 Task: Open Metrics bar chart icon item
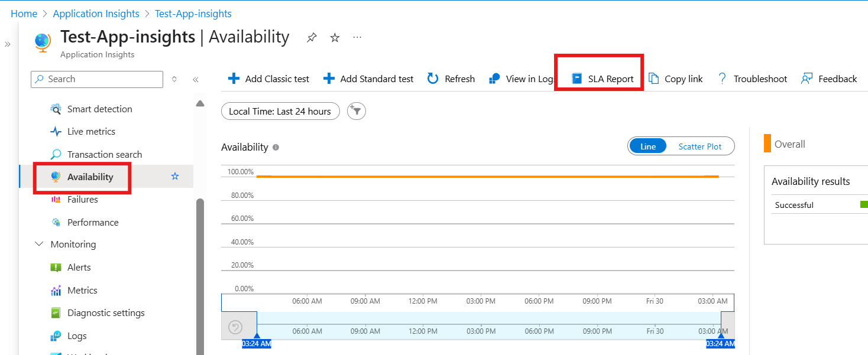click(x=56, y=290)
